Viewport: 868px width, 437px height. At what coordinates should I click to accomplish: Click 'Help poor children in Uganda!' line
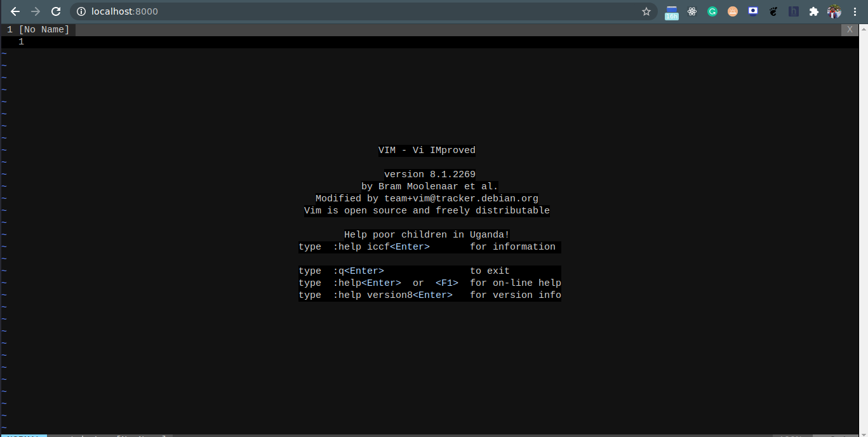point(427,235)
